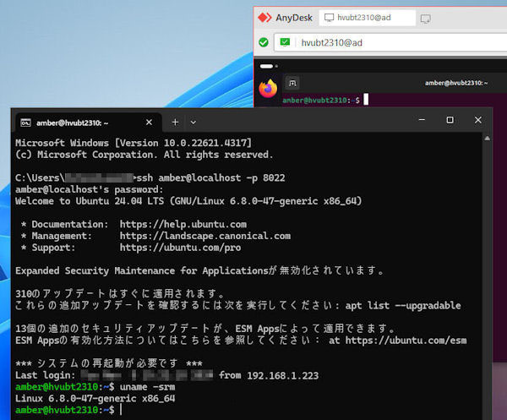The height and width of the screenshot is (420, 507).
Task: Click the Microsoft Windows version line
Action: (134, 143)
